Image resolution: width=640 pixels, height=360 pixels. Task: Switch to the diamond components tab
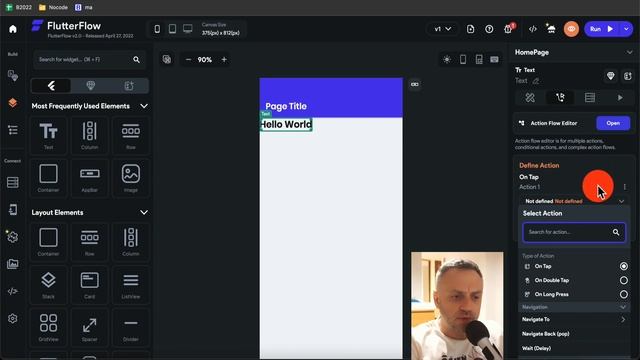pyautogui.click(x=90, y=86)
